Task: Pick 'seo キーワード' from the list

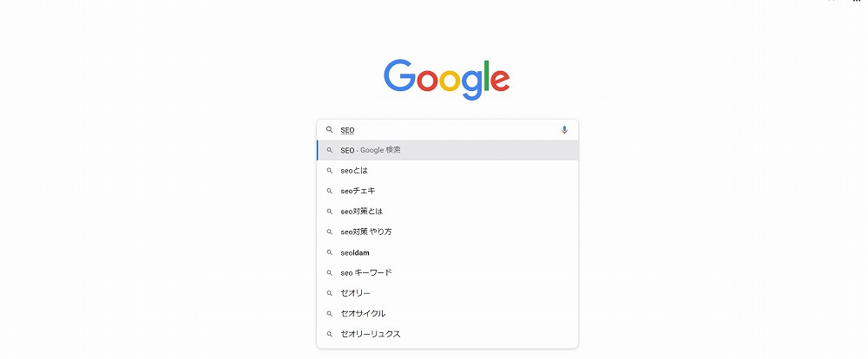Action: click(447, 272)
